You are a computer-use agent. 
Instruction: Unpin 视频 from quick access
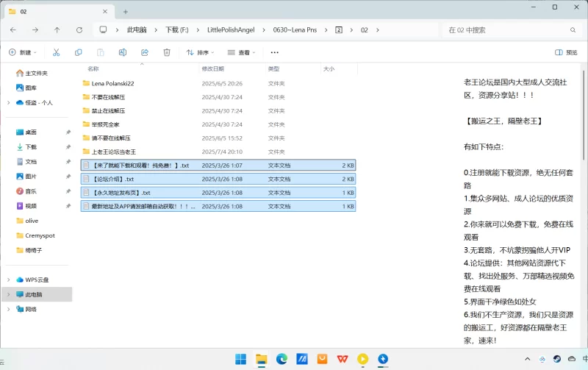[x=68, y=206]
